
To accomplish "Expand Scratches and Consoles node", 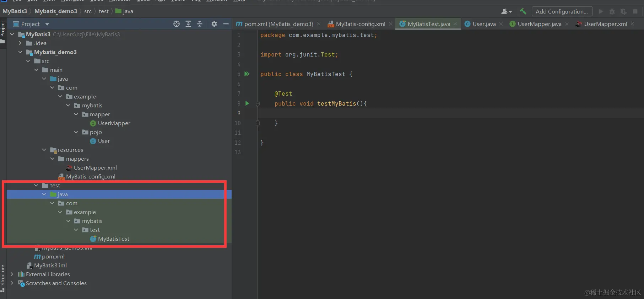I will [12, 283].
